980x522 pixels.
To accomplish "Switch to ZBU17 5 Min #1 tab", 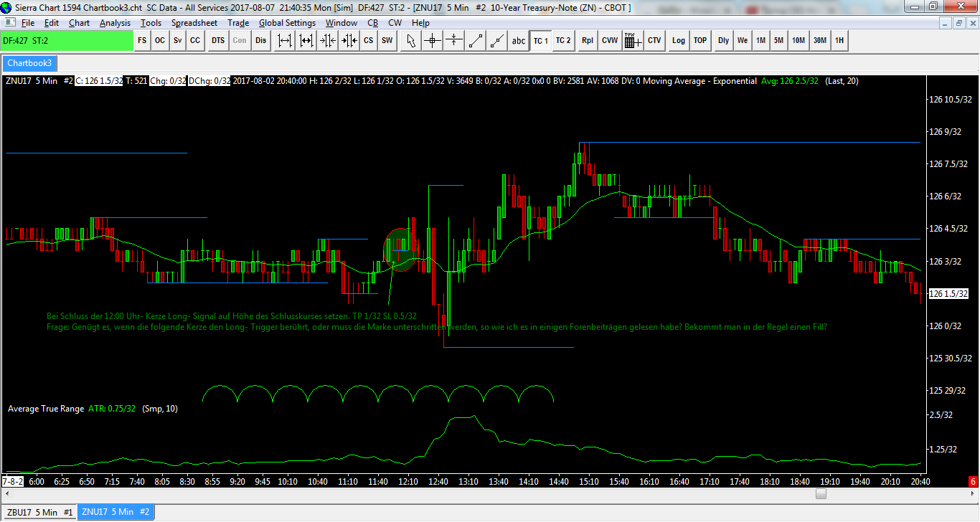I will point(39,512).
